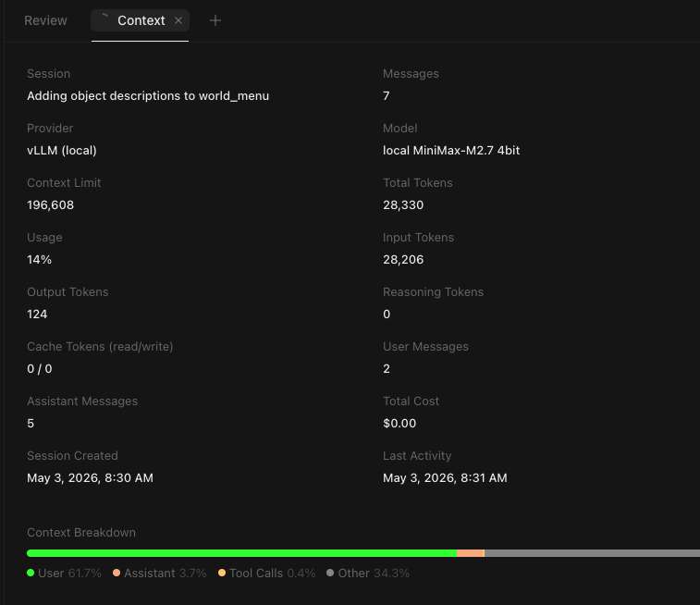Click the orange Assistant segment of breakdown bar
700x605 pixels.
470,553
